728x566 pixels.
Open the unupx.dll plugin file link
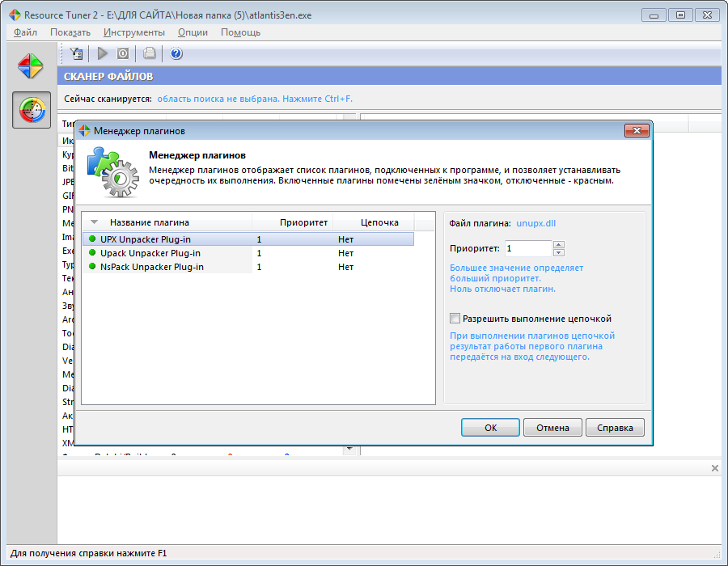[x=535, y=223]
